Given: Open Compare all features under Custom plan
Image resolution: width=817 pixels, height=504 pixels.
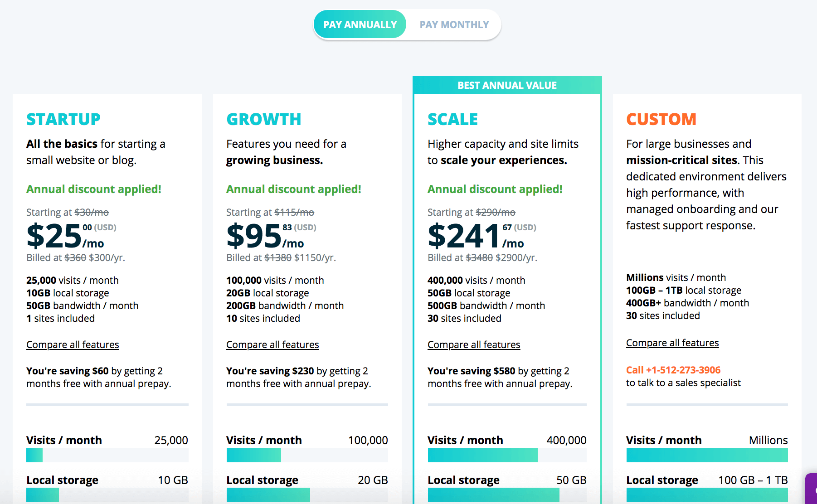Looking at the screenshot, I should click(x=672, y=343).
